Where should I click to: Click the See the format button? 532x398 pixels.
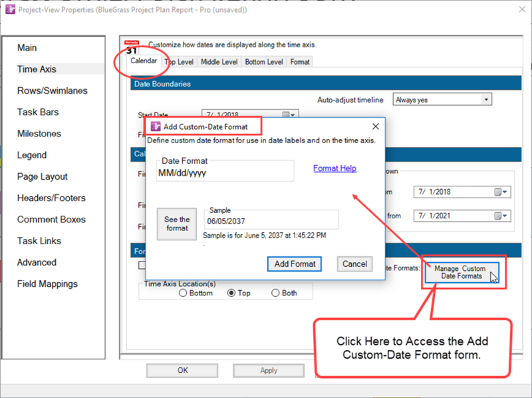(177, 224)
